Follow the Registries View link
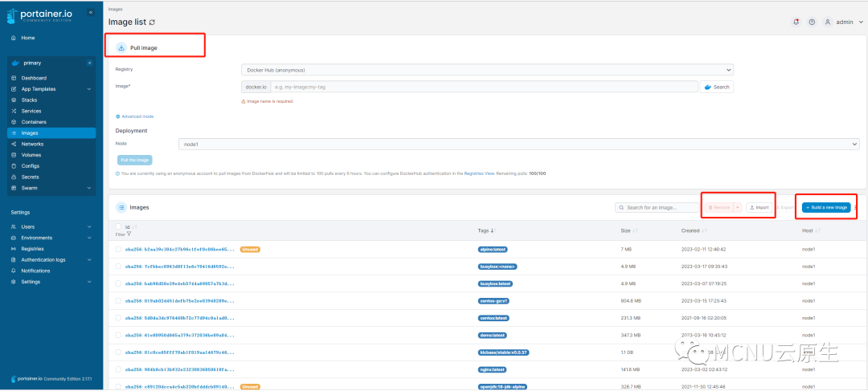The height and width of the screenshot is (391, 868). [479, 173]
